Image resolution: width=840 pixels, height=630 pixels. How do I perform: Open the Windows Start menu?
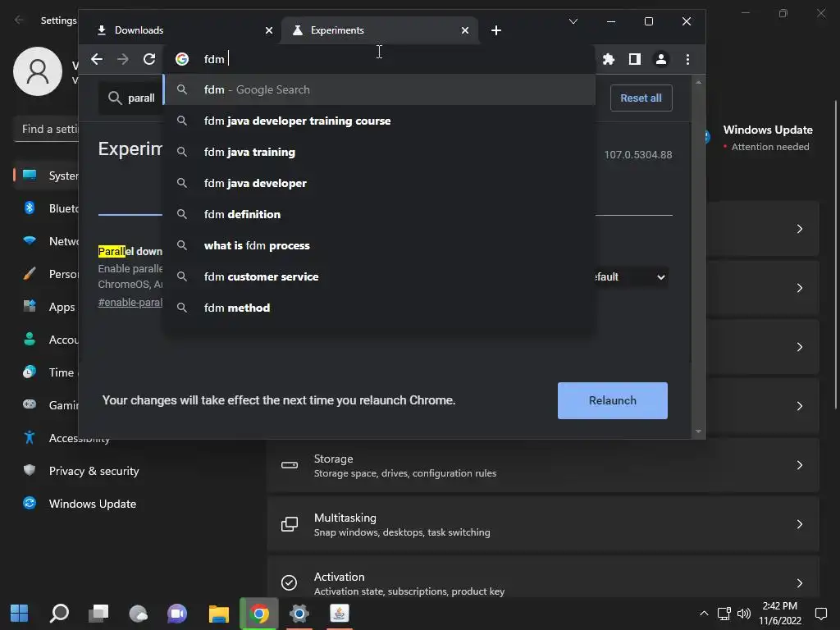pos(20,614)
